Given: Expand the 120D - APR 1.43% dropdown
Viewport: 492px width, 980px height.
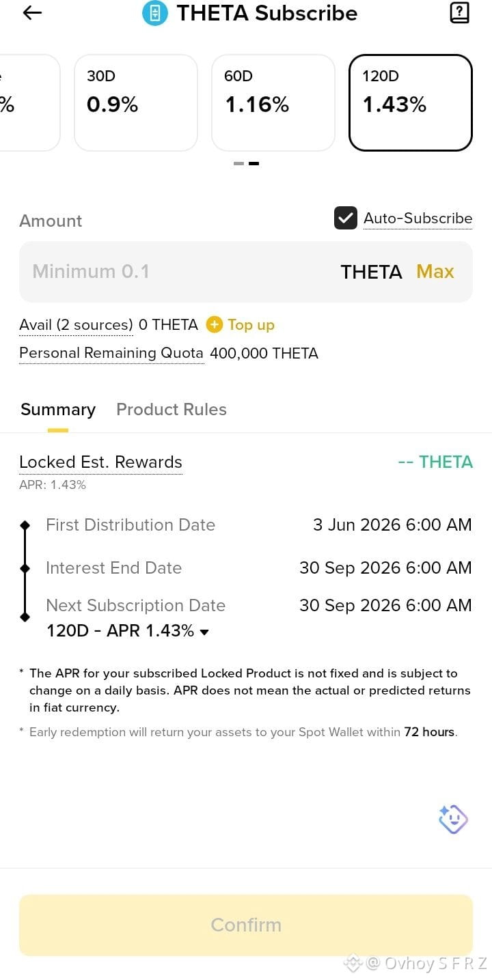Looking at the screenshot, I should tap(128, 630).
